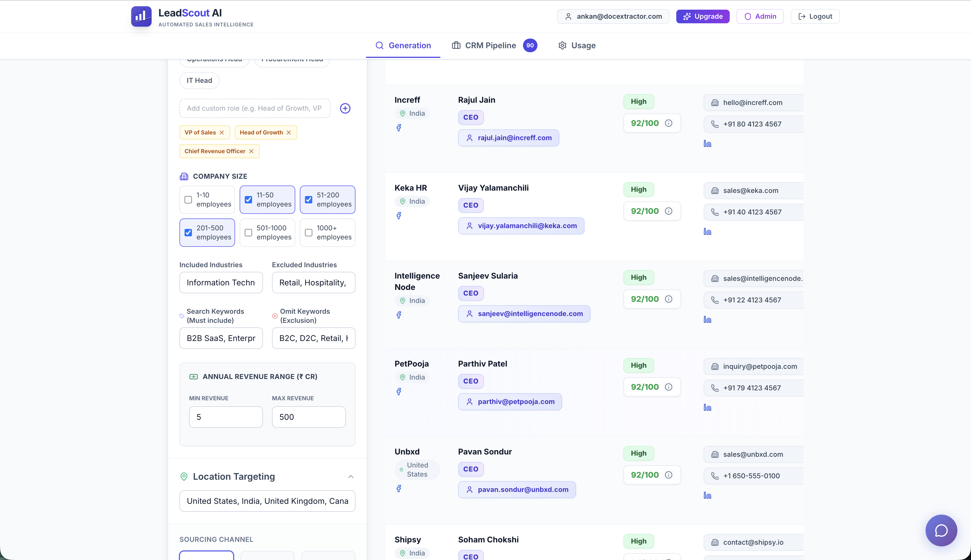Collapse the Location Targeting section
This screenshot has width=971, height=560.
click(350, 477)
